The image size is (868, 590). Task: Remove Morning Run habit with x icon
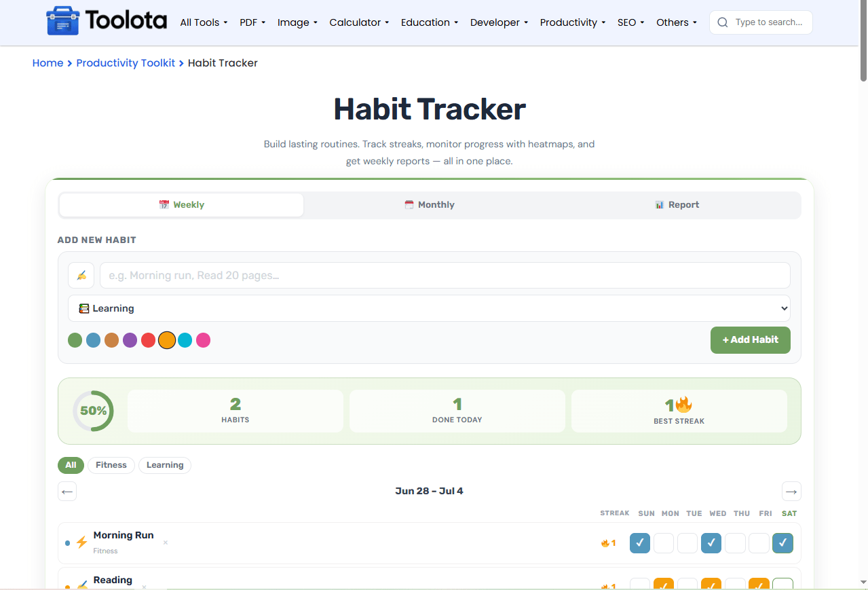pyautogui.click(x=166, y=542)
